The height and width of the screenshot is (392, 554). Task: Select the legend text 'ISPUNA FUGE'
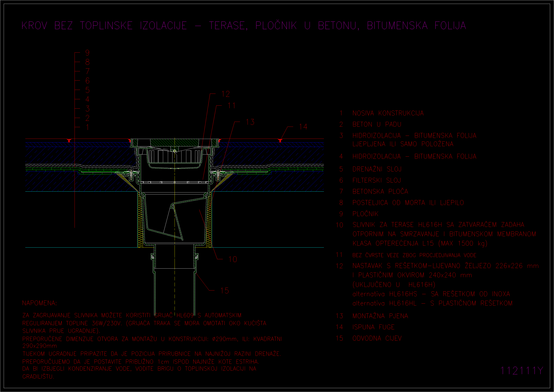click(x=373, y=327)
